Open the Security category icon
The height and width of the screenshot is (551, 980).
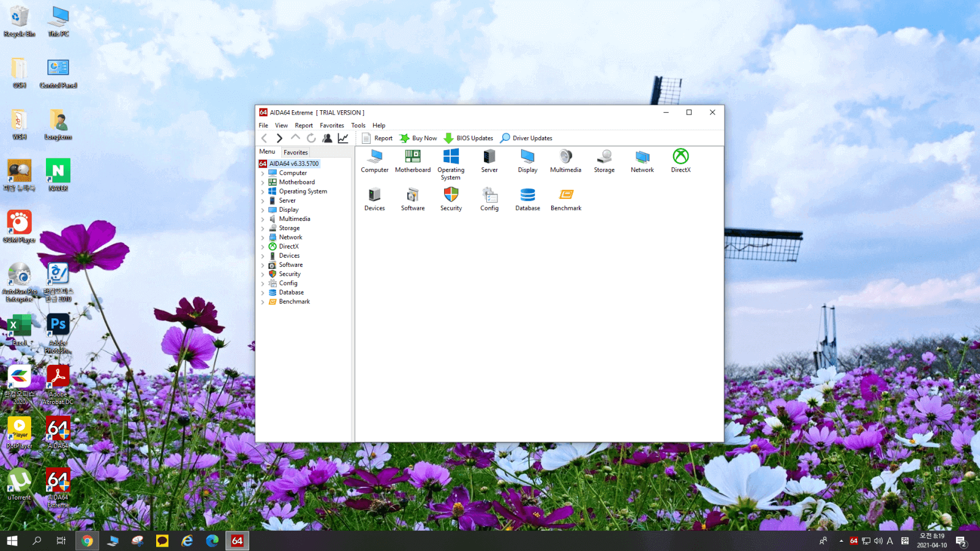click(x=451, y=200)
